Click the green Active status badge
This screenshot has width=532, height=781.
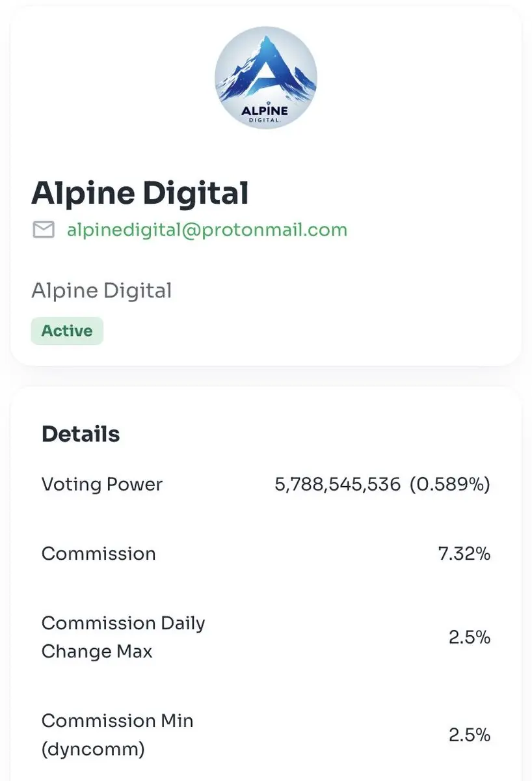pyautogui.click(x=67, y=331)
